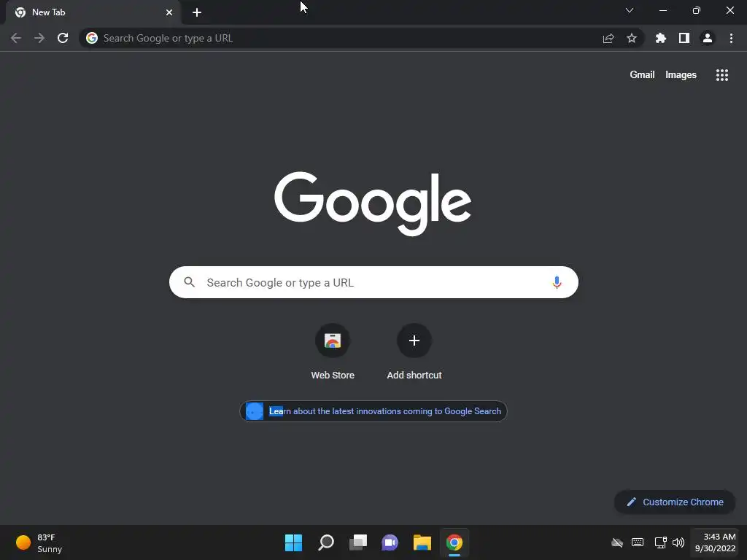
Task: Click the volume speaker tray icon
Action: (678, 542)
